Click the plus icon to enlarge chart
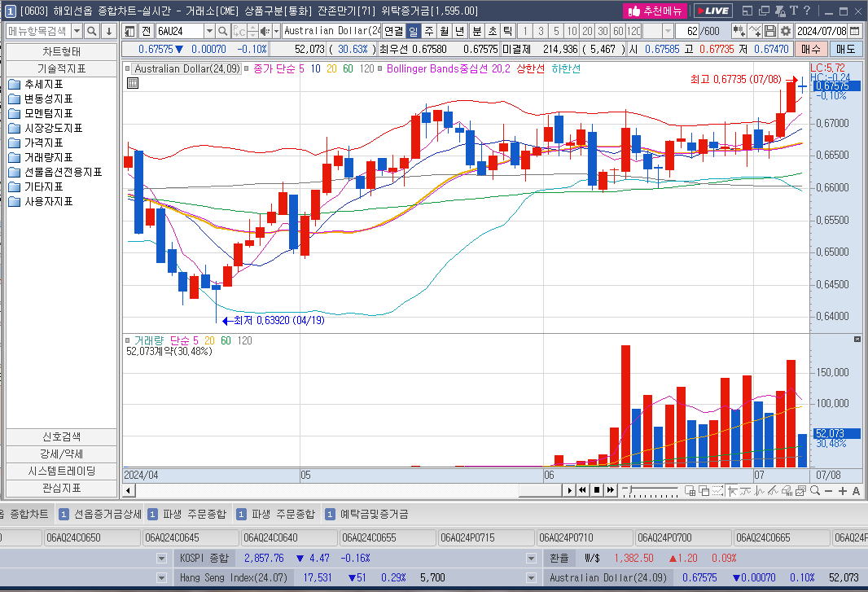Viewport: 868px width, 592px height. [842, 491]
